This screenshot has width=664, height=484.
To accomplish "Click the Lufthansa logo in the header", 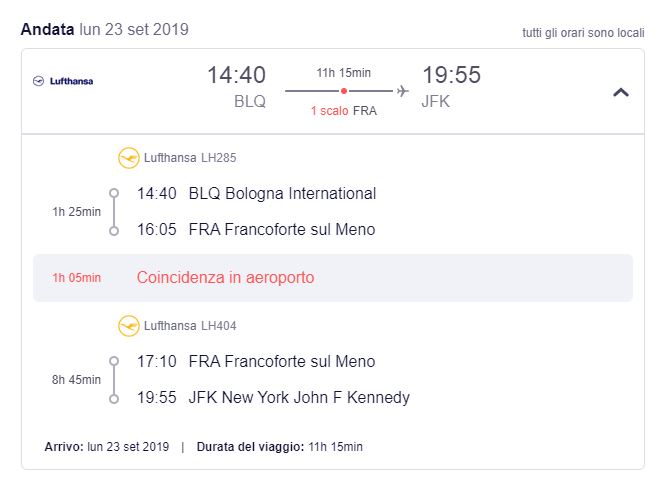I will [63, 81].
